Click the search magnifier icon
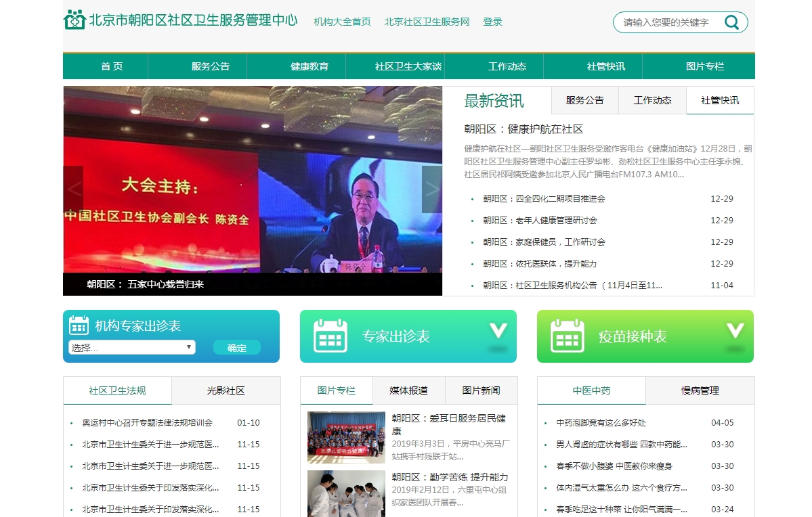The width and height of the screenshot is (812, 517). [731, 22]
